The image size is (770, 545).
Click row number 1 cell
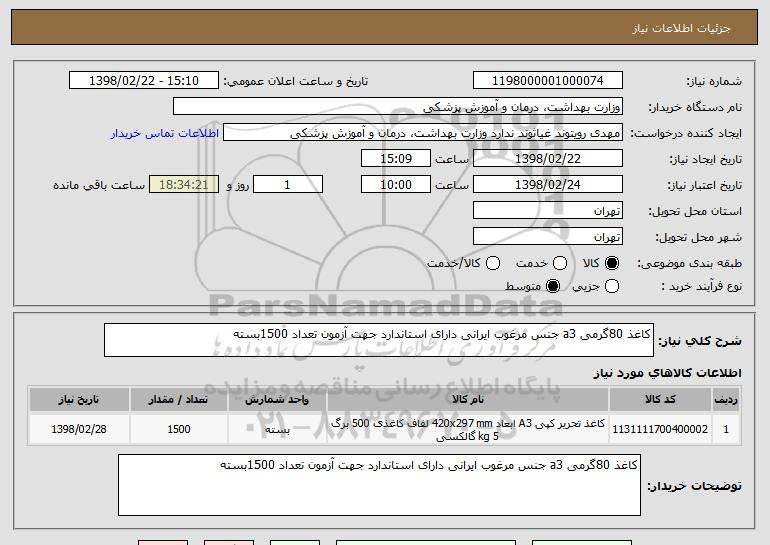(726, 429)
